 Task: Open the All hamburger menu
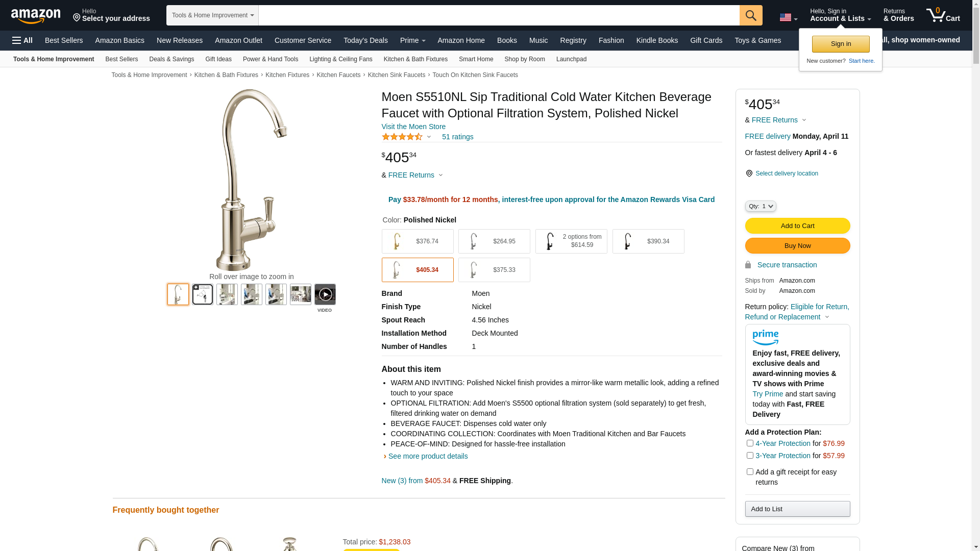tap(22, 40)
